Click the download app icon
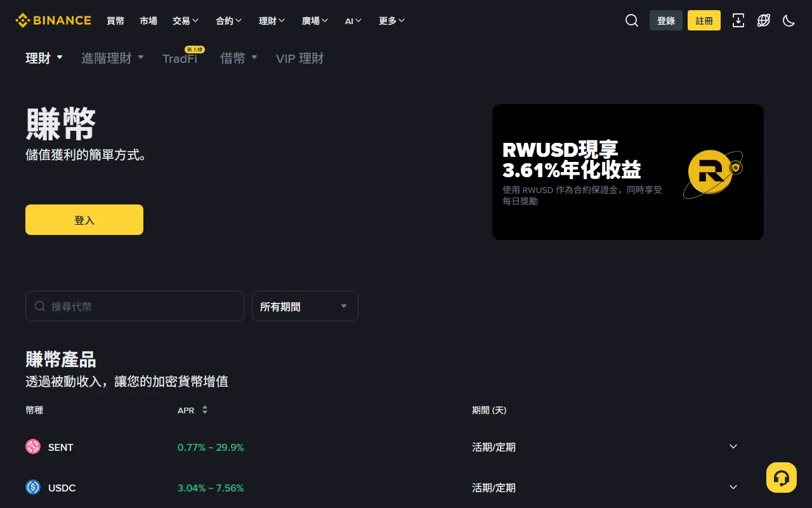812x508 pixels. pos(738,20)
